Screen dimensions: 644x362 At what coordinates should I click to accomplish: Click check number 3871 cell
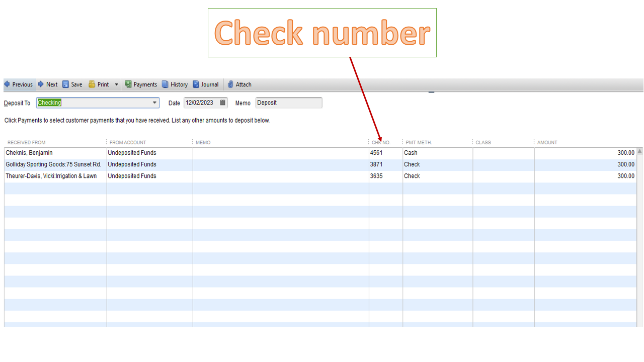pos(385,164)
